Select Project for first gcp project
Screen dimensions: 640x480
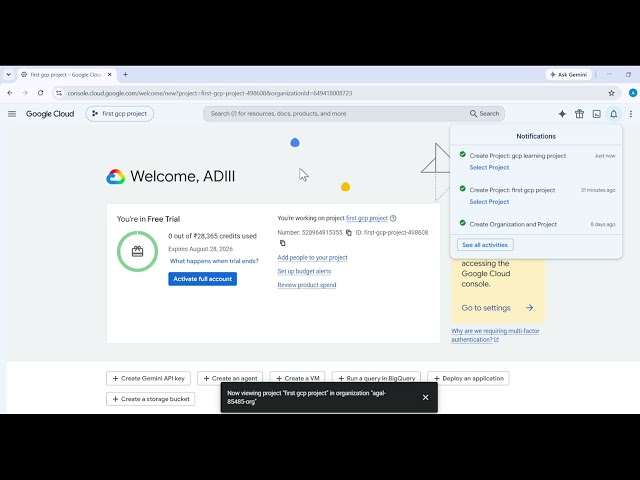pos(489,202)
